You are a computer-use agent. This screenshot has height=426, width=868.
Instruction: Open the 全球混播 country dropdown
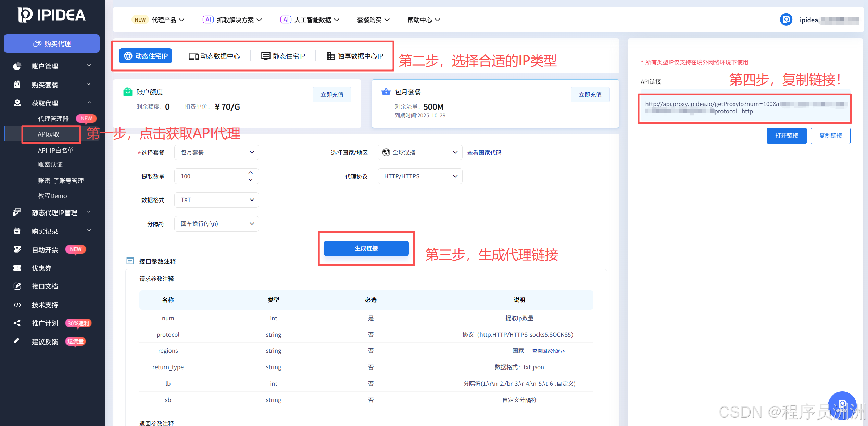point(420,152)
